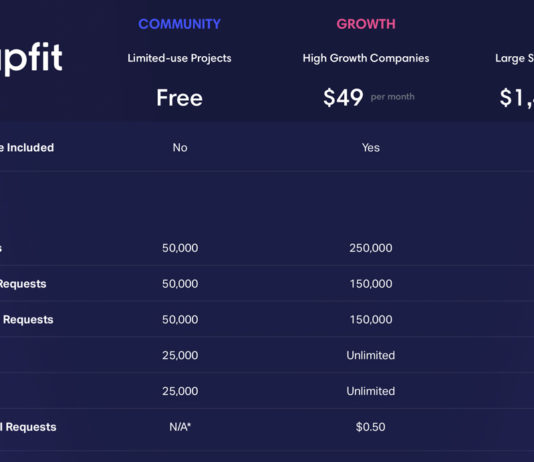
Task: Click the High Growth Companies subtitle
Action: click(x=366, y=58)
